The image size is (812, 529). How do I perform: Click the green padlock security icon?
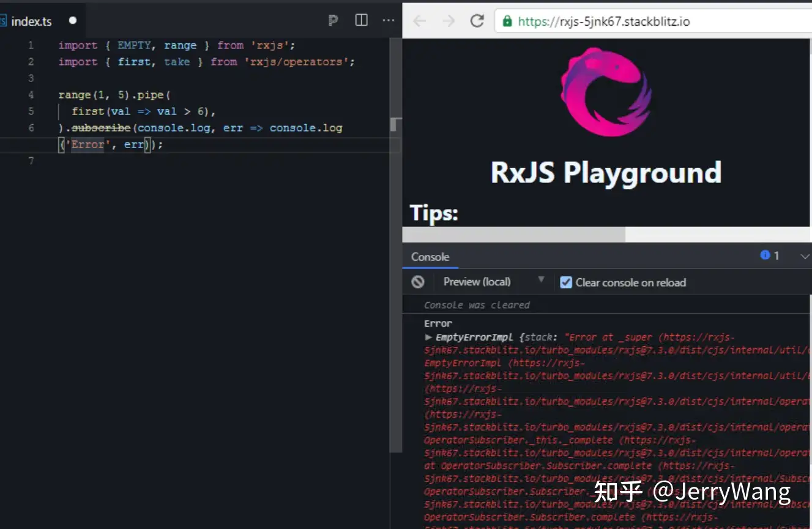click(507, 21)
